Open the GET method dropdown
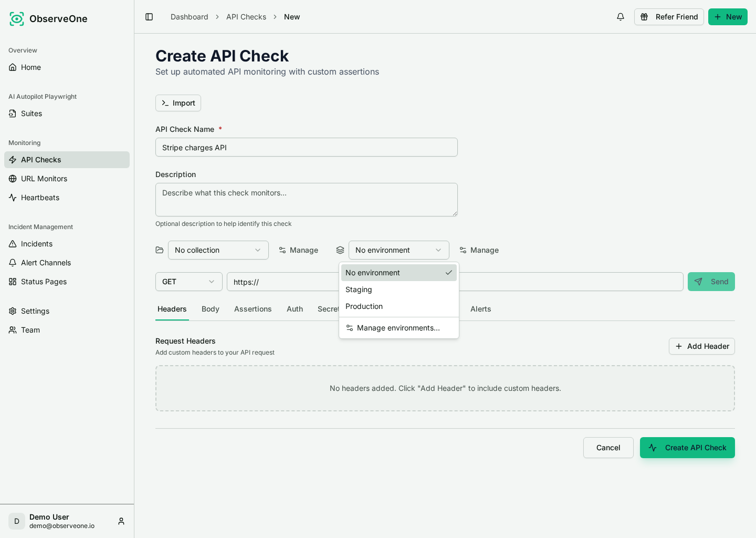 click(189, 282)
